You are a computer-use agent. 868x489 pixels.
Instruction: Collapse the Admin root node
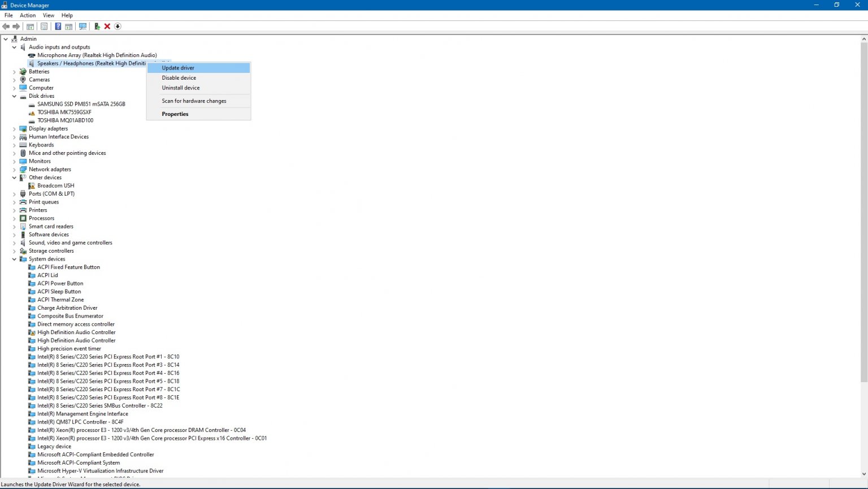[6, 39]
